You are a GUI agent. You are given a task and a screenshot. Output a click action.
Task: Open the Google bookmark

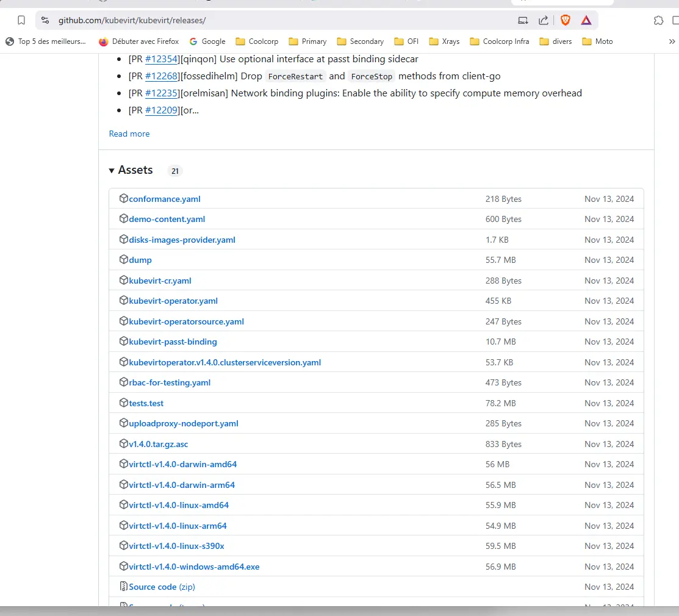click(207, 41)
